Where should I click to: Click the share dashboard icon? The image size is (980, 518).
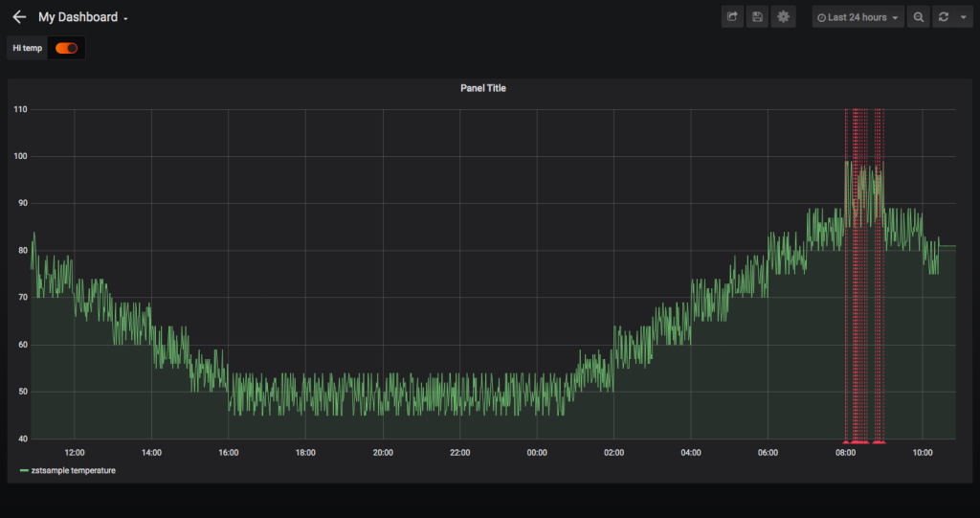732,17
